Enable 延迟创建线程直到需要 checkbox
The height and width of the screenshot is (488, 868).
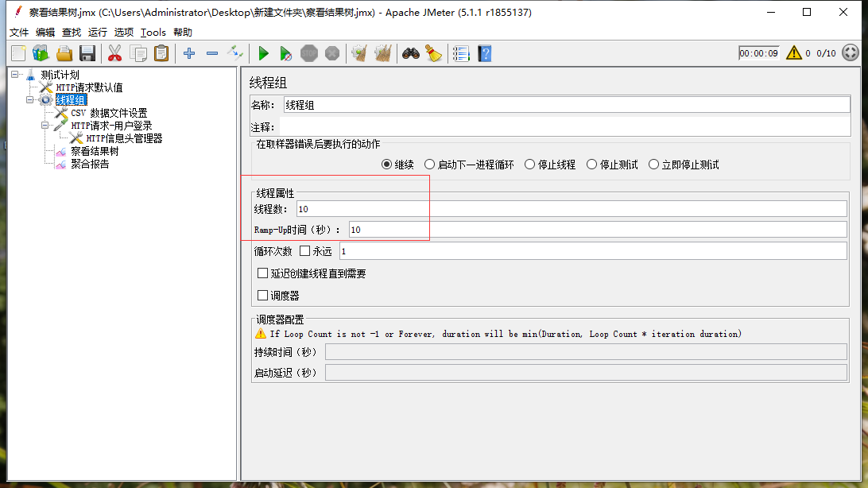coord(263,273)
